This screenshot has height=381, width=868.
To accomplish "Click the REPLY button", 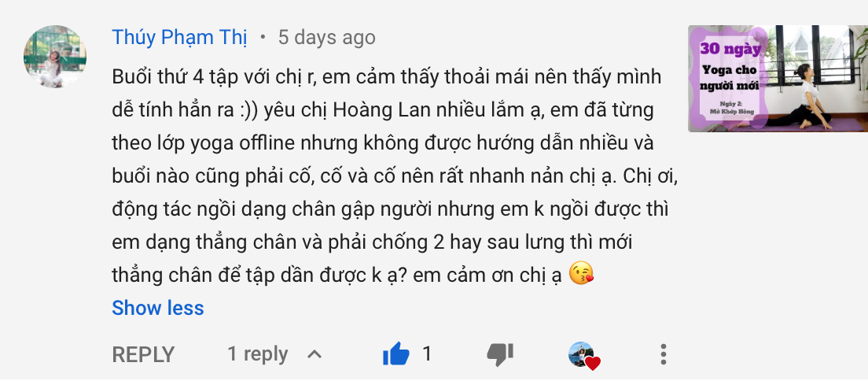I will tap(143, 354).
